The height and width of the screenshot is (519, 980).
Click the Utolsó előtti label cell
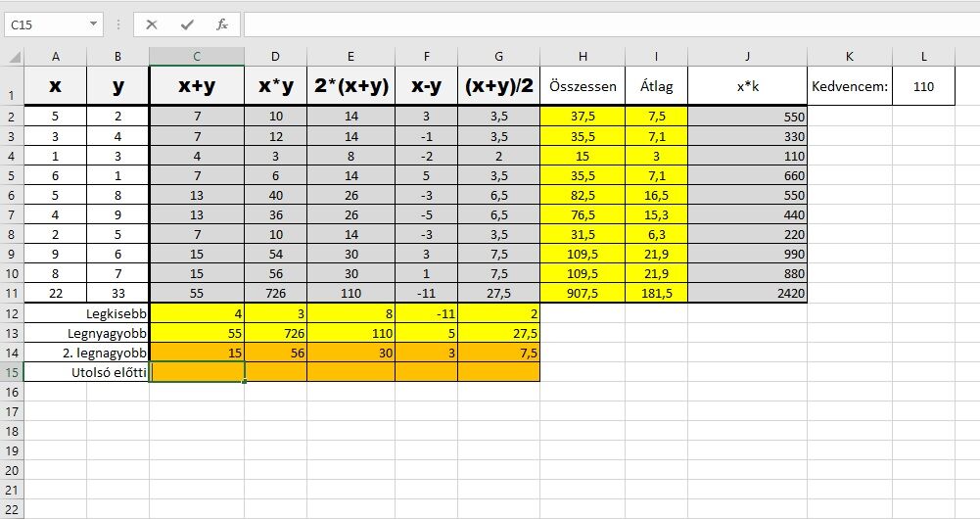[x=86, y=373]
